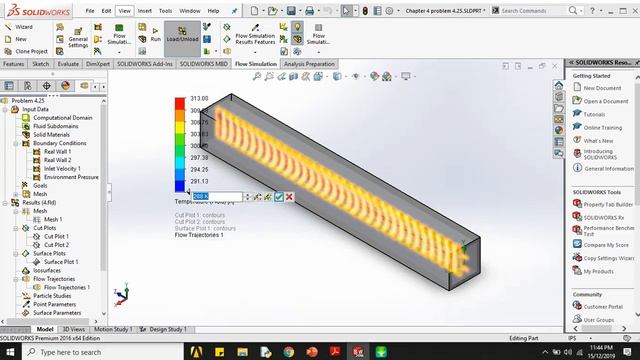Collapse the Flow Trajectories node

[x=16, y=279]
